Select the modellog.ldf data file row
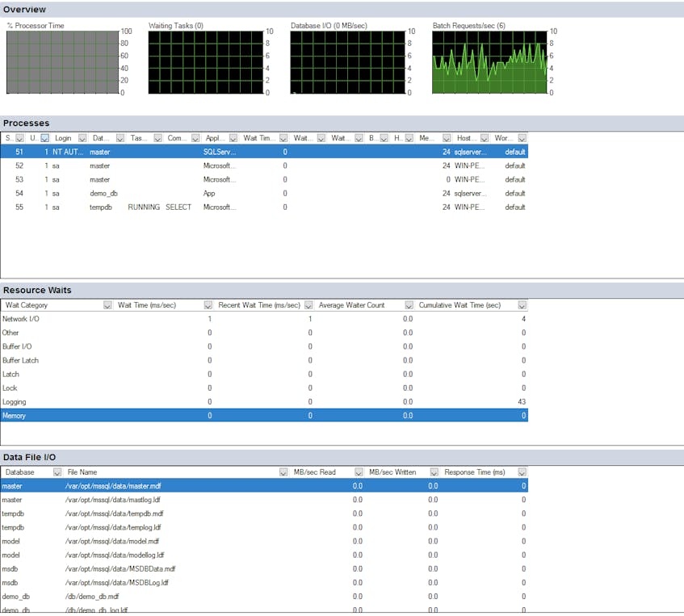684x616 pixels. (x=264, y=555)
